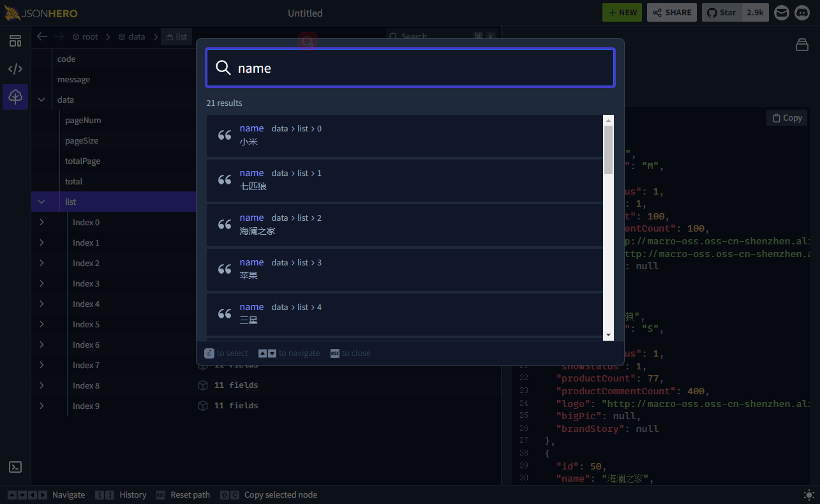The height and width of the screenshot is (504, 820).
Task: Open the column view sidebar icon
Action: click(x=15, y=41)
